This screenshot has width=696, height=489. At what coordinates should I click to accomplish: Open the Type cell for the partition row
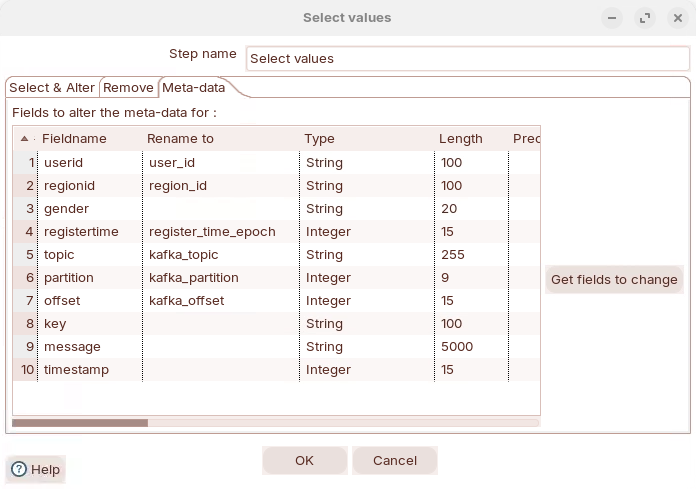coord(365,278)
